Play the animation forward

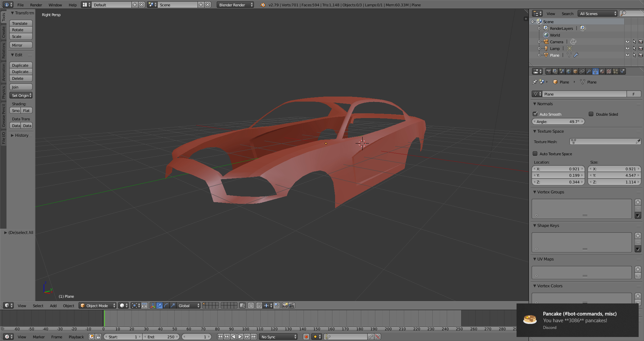[240, 337]
